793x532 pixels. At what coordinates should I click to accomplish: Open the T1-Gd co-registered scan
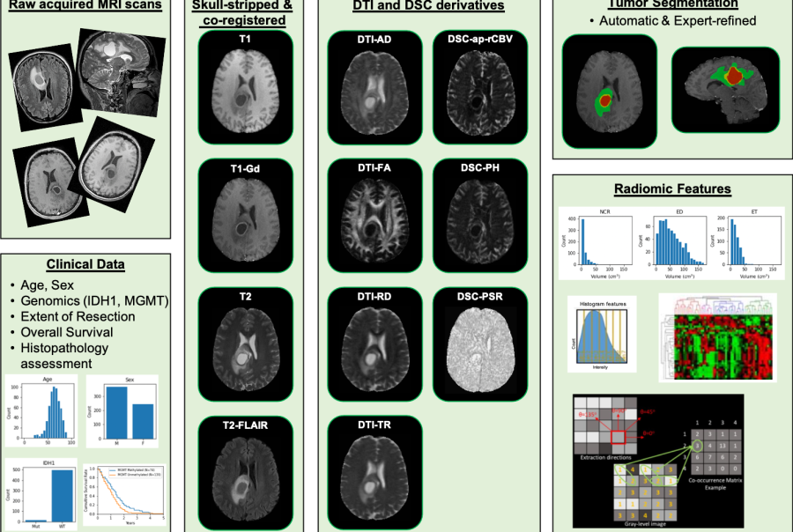point(245,216)
